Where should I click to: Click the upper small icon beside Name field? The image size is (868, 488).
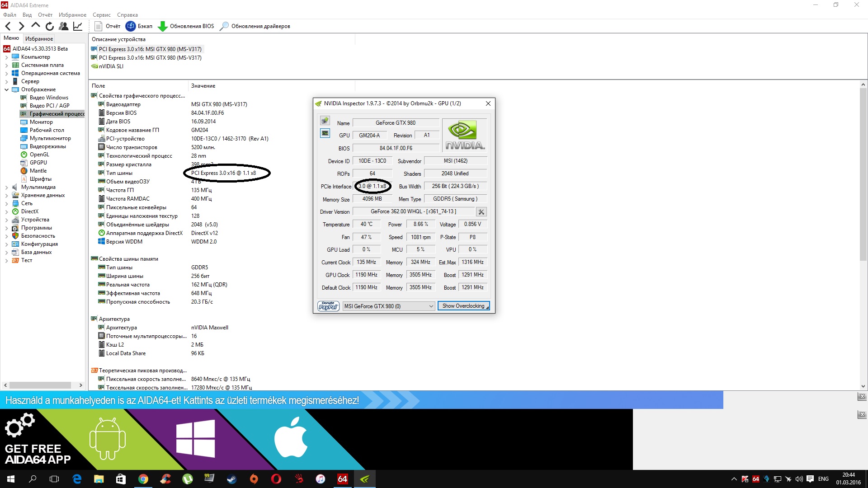click(325, 121)
